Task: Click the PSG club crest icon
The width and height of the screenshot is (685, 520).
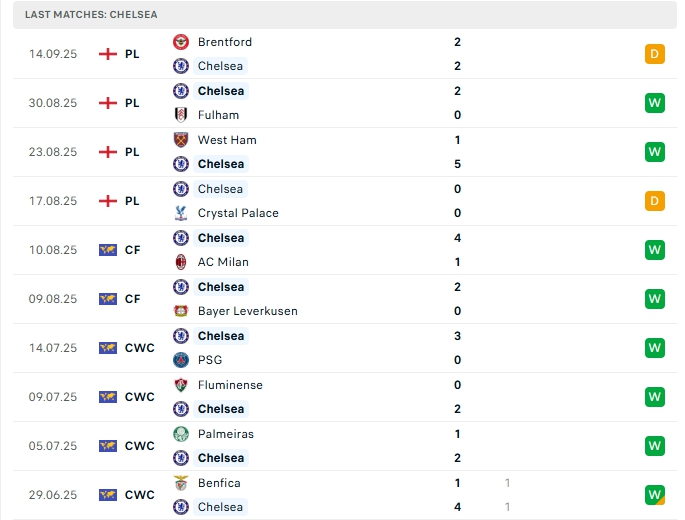Action: 181,360
